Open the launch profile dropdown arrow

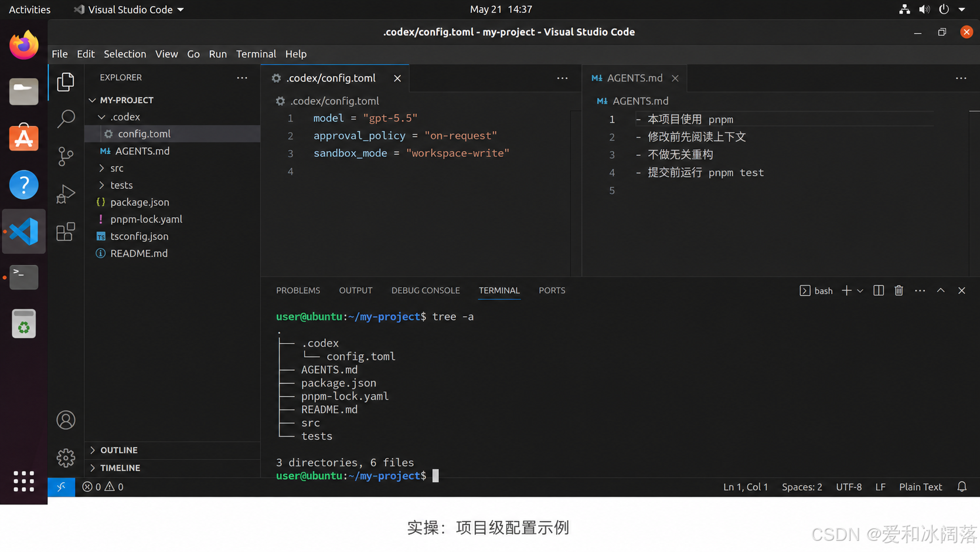pyautogui.click(x=860, y=291)
